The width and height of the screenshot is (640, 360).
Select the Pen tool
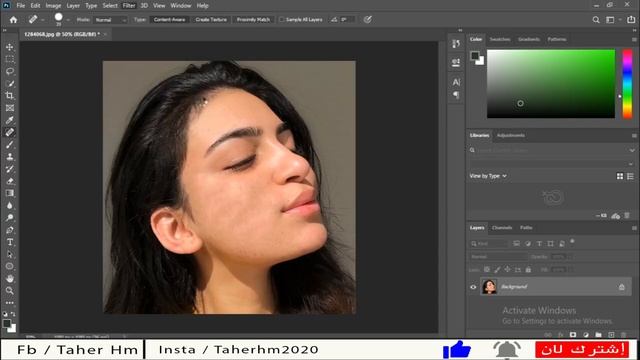(x=10, y=230)
